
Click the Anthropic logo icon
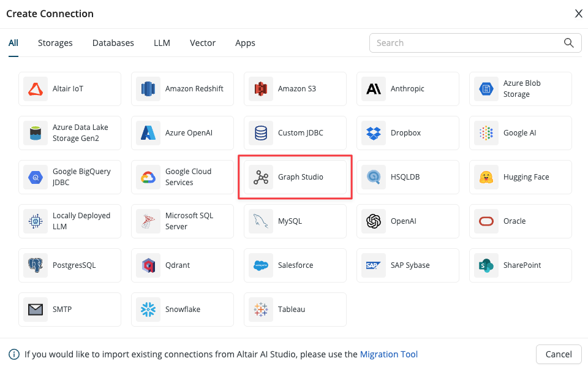[374, 89]
